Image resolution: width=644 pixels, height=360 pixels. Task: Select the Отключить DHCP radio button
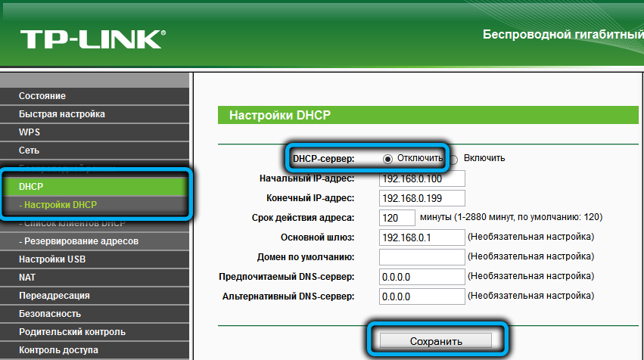coord(388,159)
